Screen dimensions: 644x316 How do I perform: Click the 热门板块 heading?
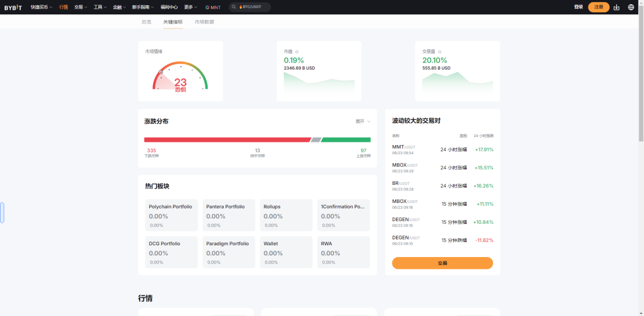click(x=157, y=186)
